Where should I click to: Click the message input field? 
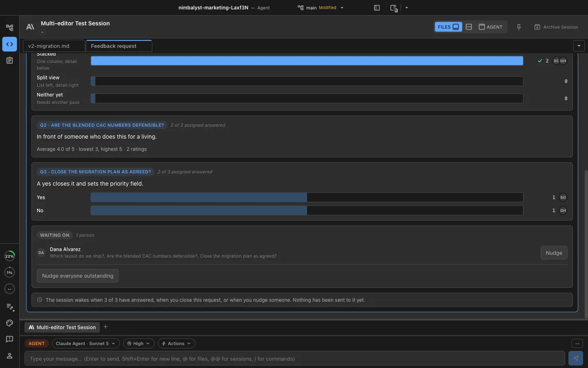coord(295,359)
